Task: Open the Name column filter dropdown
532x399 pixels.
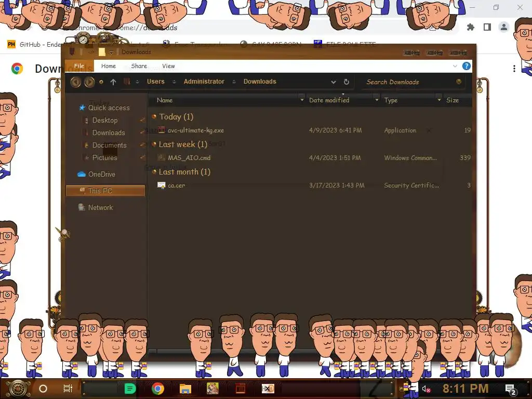Action: click(x=302, y=100)
